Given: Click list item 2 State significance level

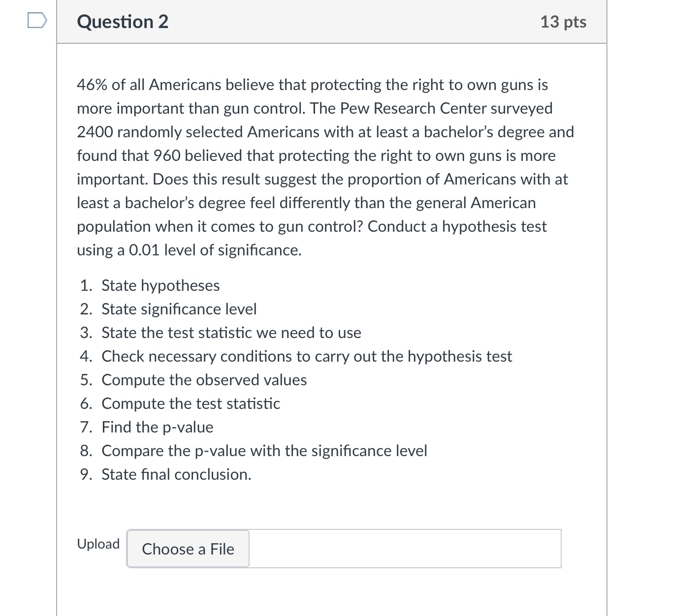Looking at the screenshot, I should (x=179, y=309).
